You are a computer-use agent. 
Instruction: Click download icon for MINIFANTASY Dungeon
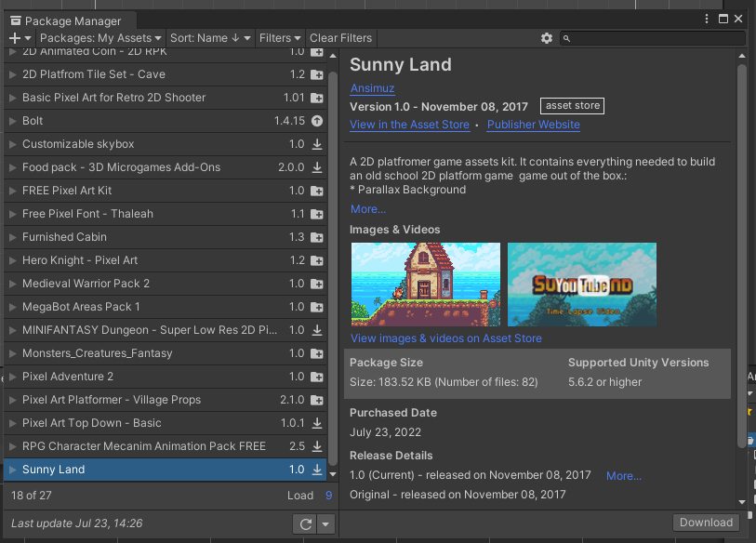[x=317, y=330]
